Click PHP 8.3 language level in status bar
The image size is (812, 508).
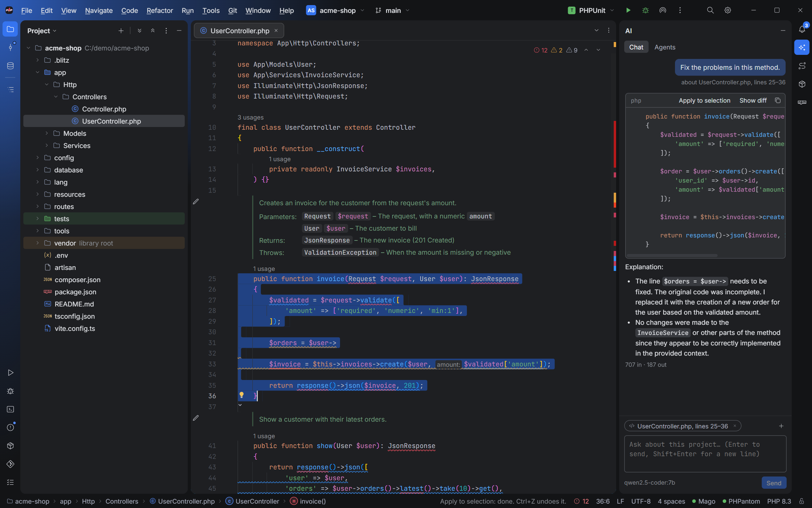coord(779,501)
